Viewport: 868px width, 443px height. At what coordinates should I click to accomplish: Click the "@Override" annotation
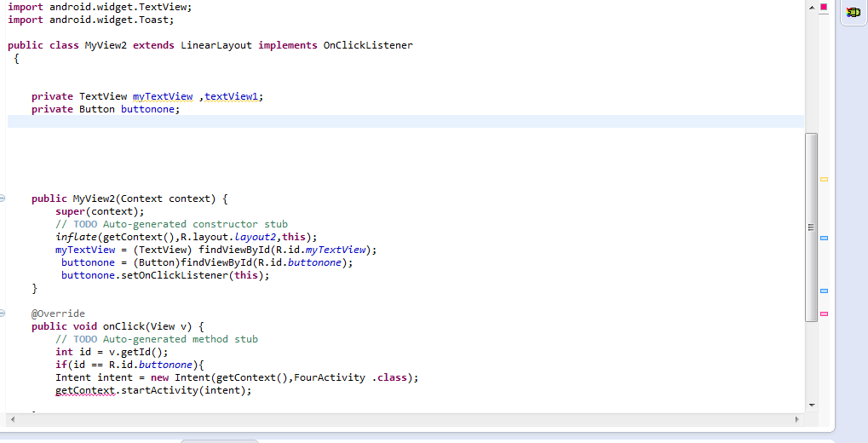click(x=58, y=314)
